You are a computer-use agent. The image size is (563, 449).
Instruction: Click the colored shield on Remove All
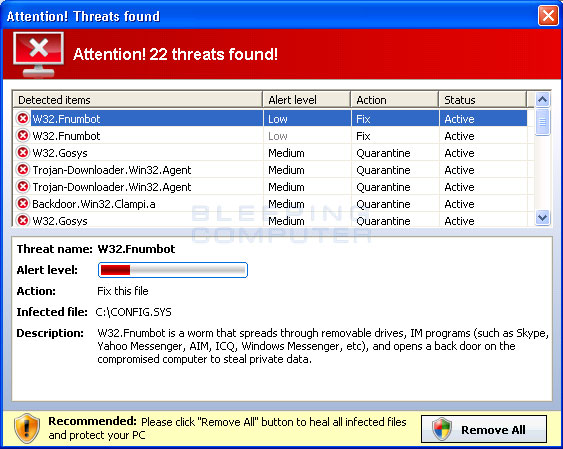442,429
